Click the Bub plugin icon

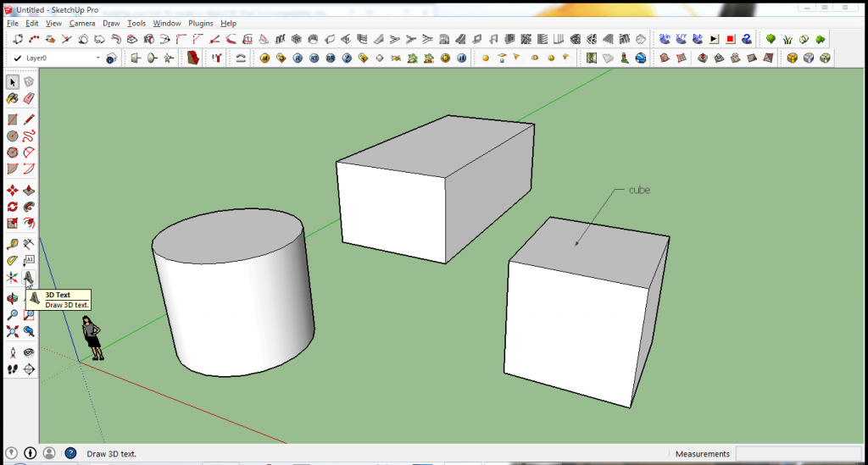tap(698, 39)
